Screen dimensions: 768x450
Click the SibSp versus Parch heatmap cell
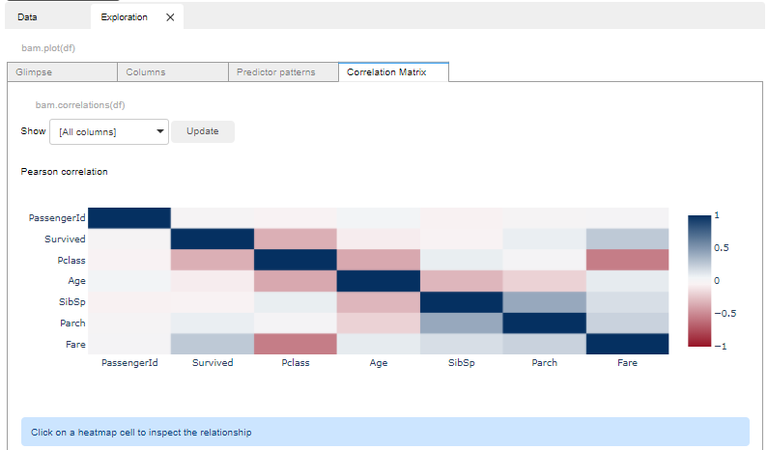[544, 302]
